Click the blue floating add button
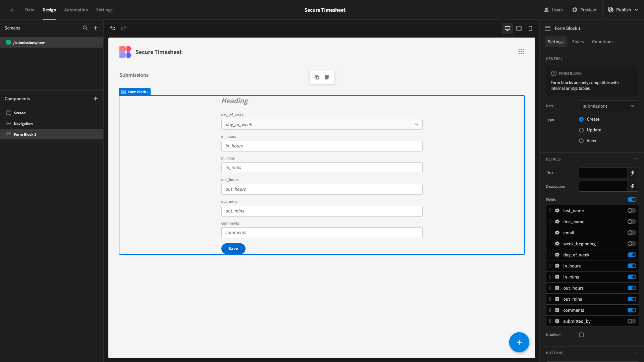Screen dimensions: 644x362 click(519, 342)
